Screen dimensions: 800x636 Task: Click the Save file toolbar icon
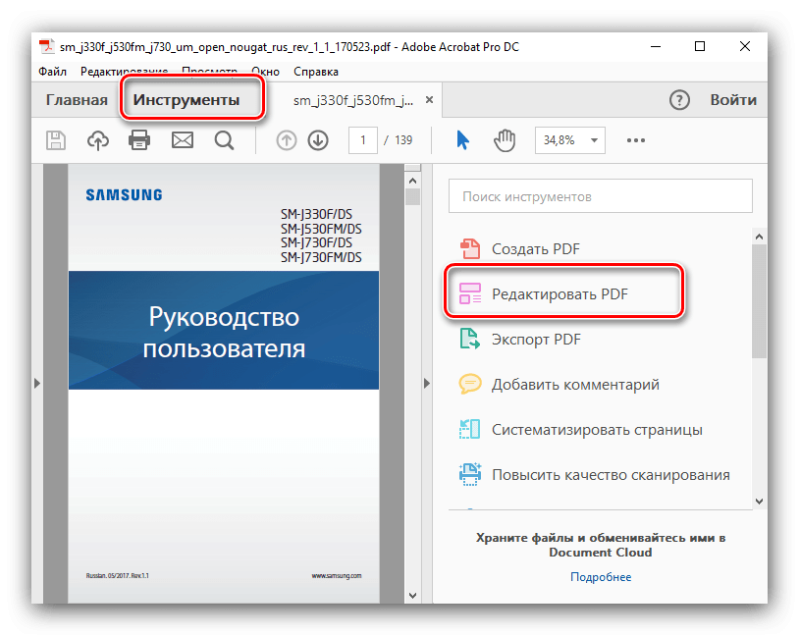pos(56,140)
